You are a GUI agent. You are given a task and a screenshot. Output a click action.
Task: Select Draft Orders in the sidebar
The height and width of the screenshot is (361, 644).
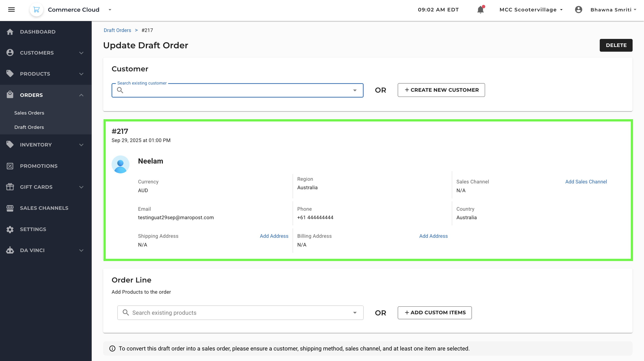click(29, 127)
